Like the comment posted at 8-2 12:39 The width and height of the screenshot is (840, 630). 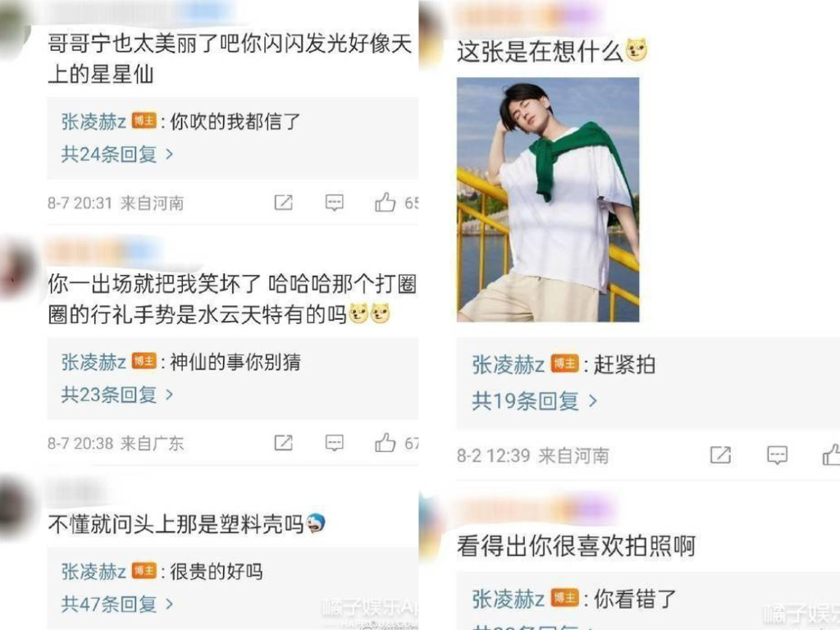click(832, 454)
